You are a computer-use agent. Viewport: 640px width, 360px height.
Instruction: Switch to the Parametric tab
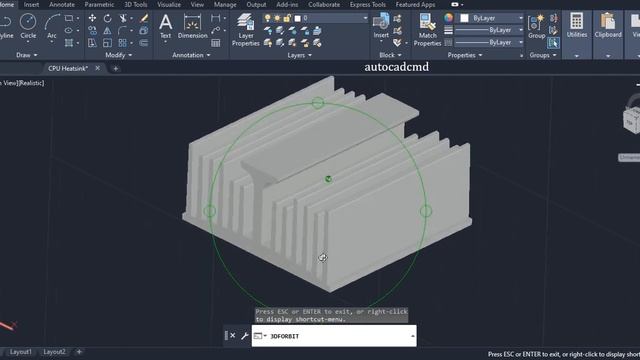click(99, 4)
